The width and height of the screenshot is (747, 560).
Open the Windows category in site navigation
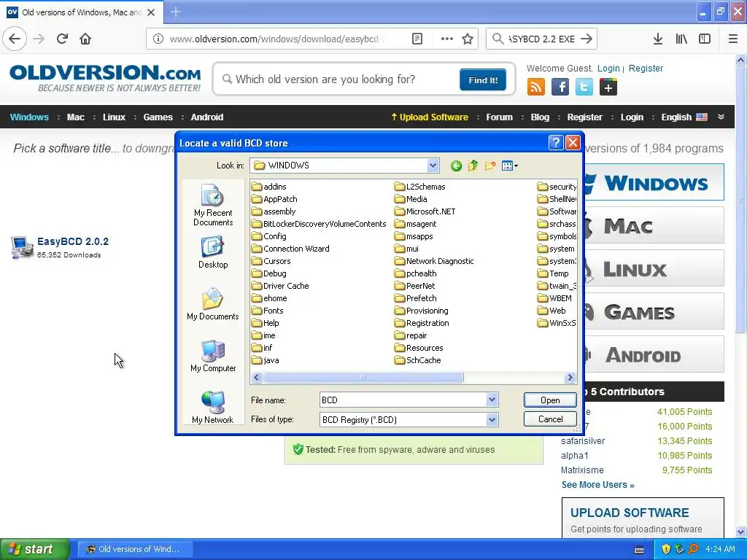coord(29,117)
